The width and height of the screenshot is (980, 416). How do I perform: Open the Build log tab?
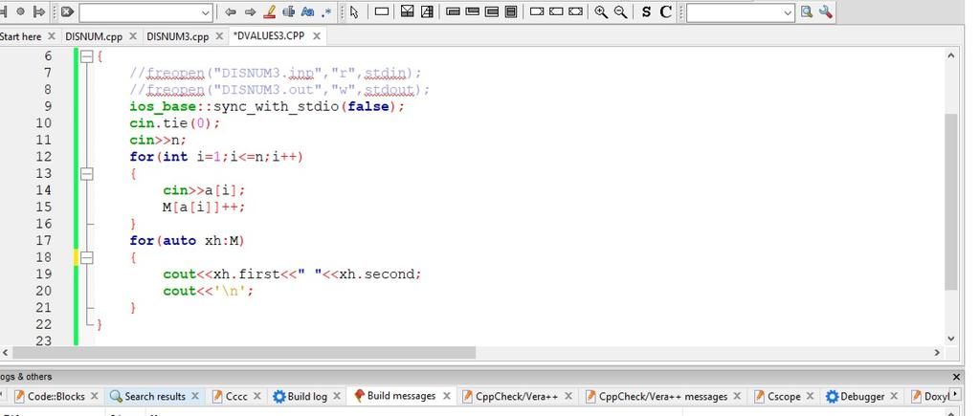tap(300, 396)
